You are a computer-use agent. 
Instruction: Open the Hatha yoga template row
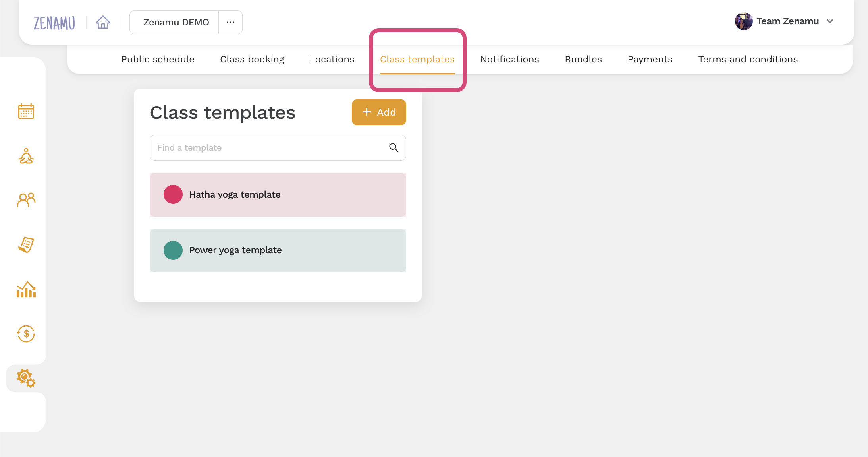(278, 195)
